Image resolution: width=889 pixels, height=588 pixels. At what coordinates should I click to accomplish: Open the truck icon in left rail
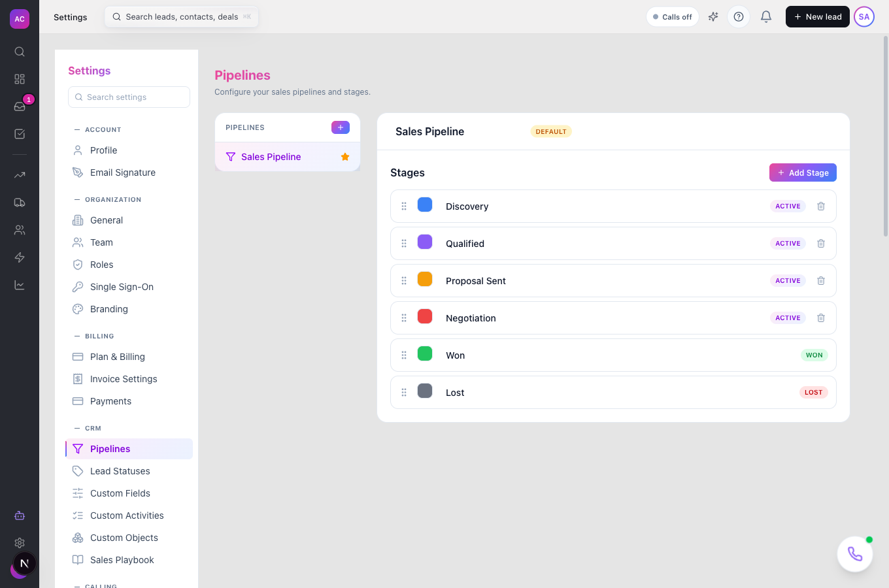[20, 203]
